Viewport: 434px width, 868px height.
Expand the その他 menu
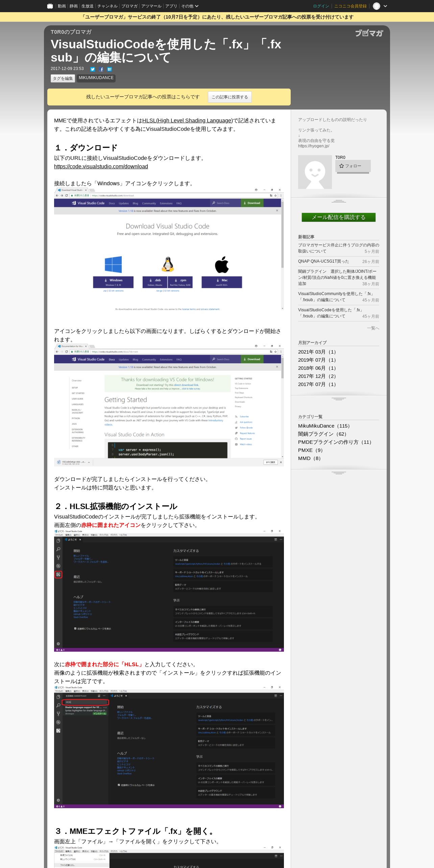190,6
